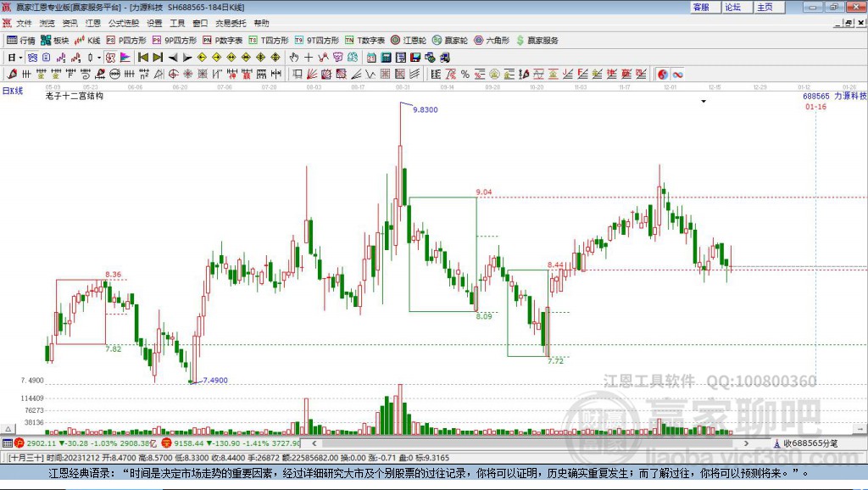Image resolution: width=868 pixels, height=490 pixels.
Task: Jump to first bar with skip-back arrow
Action: point(142,58)
